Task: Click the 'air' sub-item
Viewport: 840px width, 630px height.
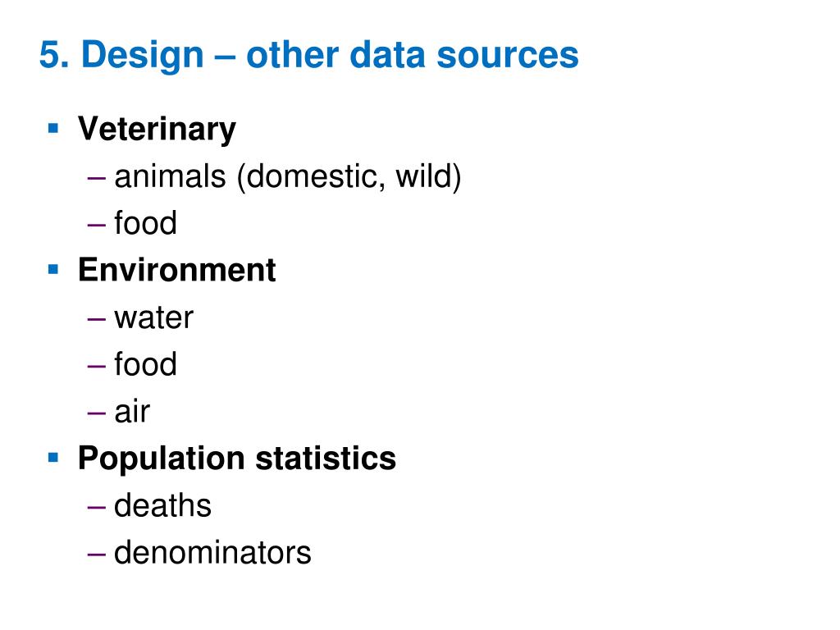Action: tap(132, 412)
